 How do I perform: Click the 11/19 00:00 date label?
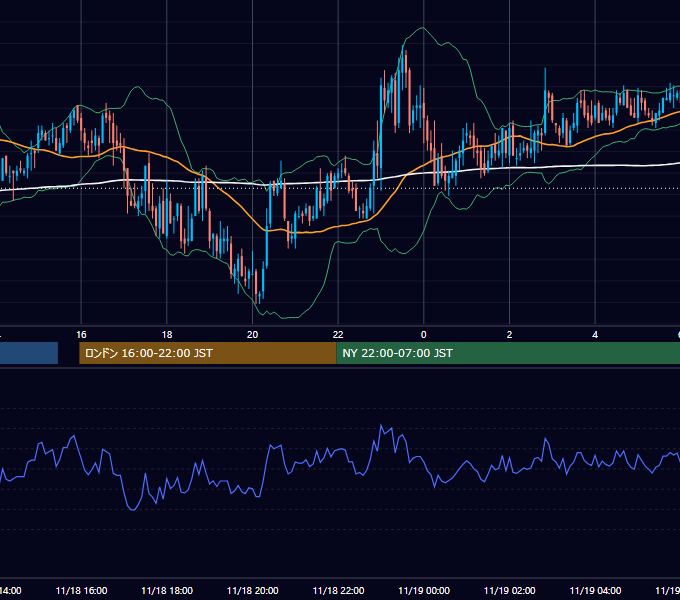tap(424, 590)
